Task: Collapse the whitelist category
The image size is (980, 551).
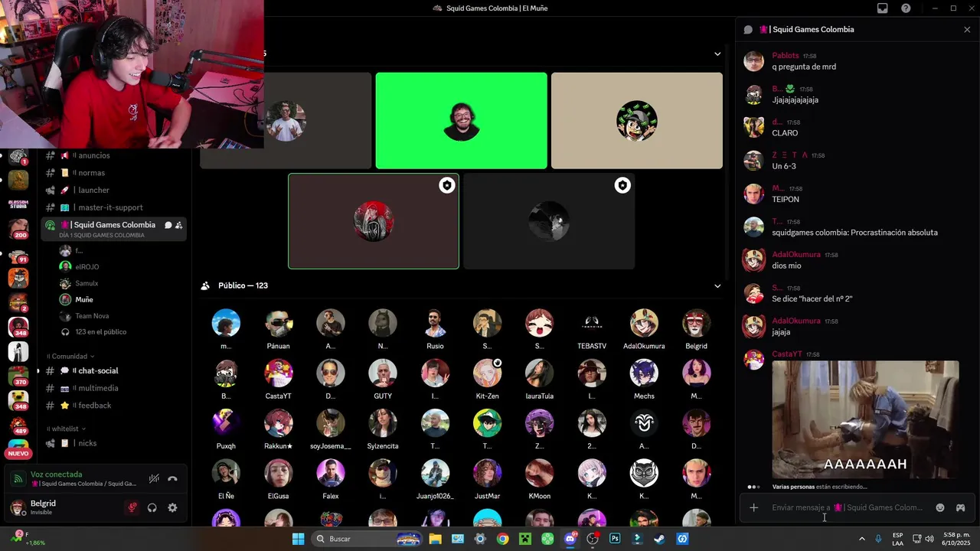Action: [x=67, y=429]
